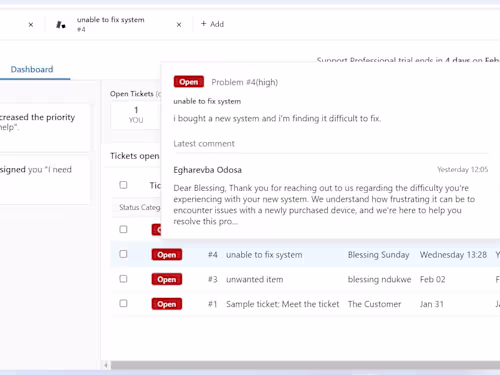Click the '#4' ticket ID cell

[x=213, y=255]
